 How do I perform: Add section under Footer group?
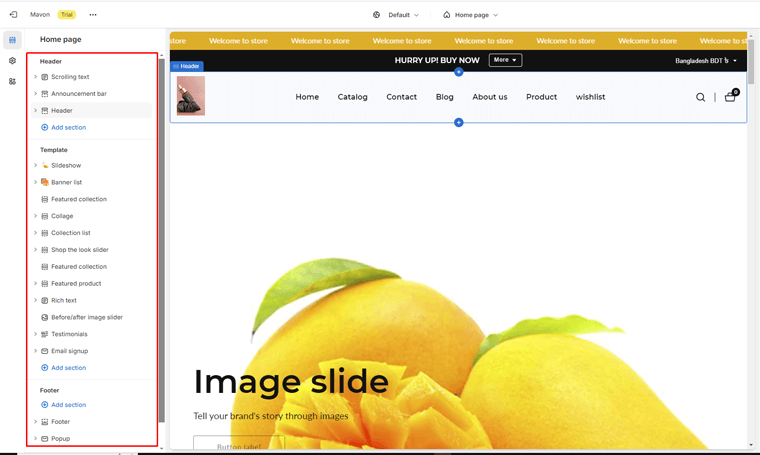(63, 405)
